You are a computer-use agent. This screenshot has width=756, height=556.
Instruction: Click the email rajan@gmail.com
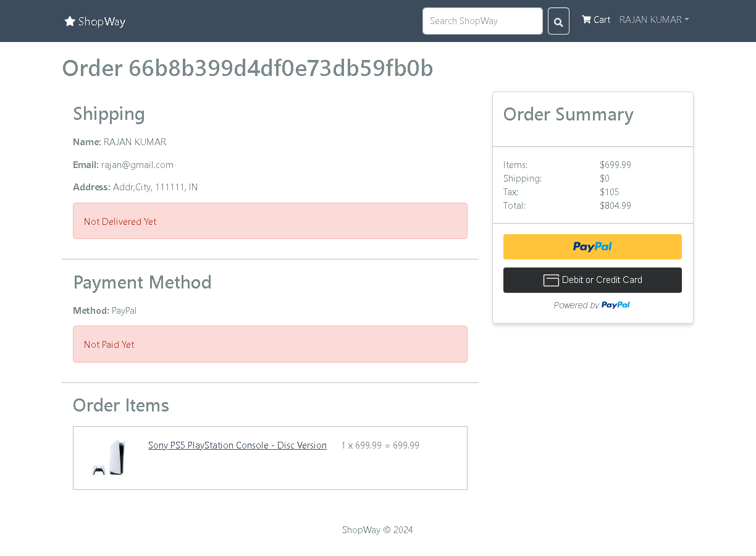pos(137,165)
